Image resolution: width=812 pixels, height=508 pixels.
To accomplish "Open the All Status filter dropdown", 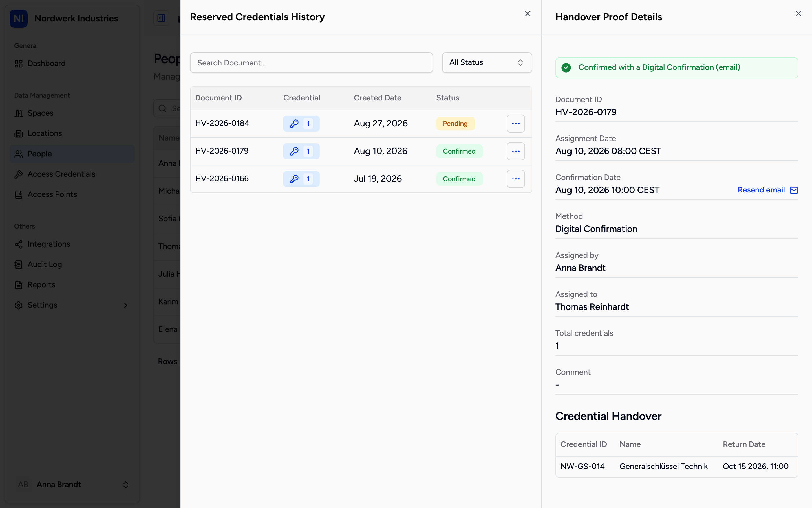I will click(487, 63).
